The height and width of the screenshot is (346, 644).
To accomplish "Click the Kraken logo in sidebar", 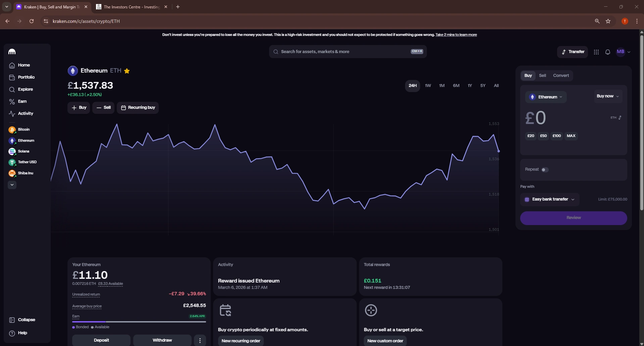I will pos(12,52).
